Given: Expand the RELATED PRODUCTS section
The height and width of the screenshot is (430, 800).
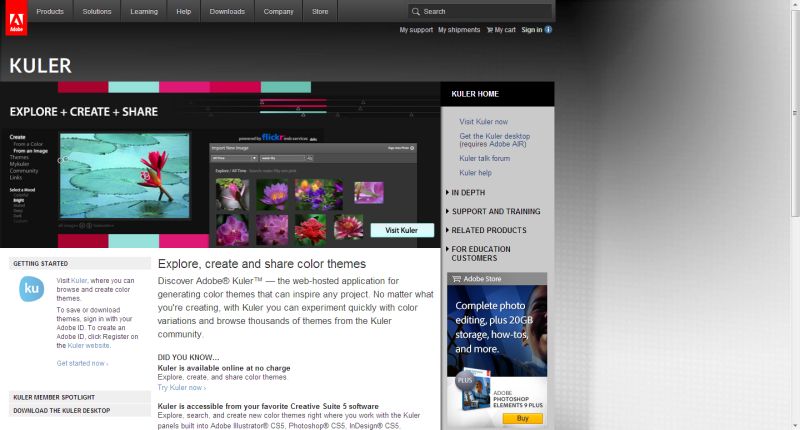Looking at the screenshot, I should 486,230.
